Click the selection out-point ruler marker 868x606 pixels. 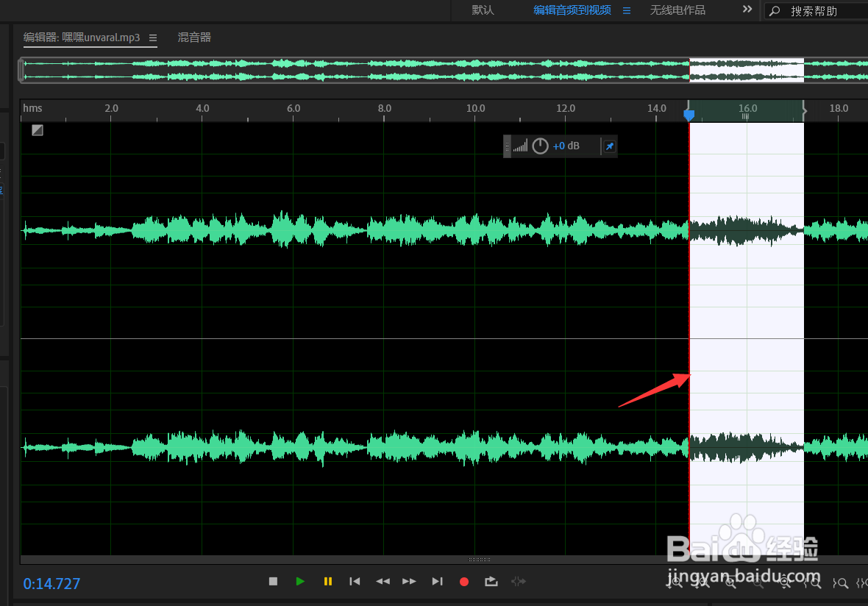coord(804,111)
